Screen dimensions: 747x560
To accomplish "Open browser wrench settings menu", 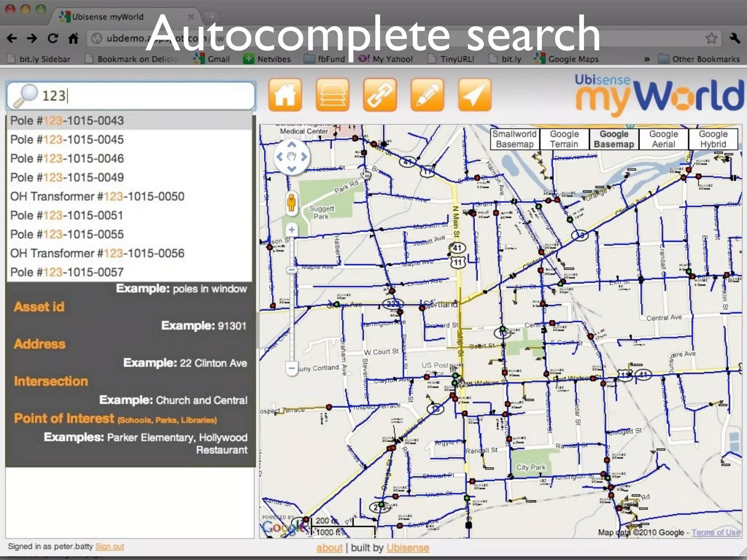I will coord(735,38).
